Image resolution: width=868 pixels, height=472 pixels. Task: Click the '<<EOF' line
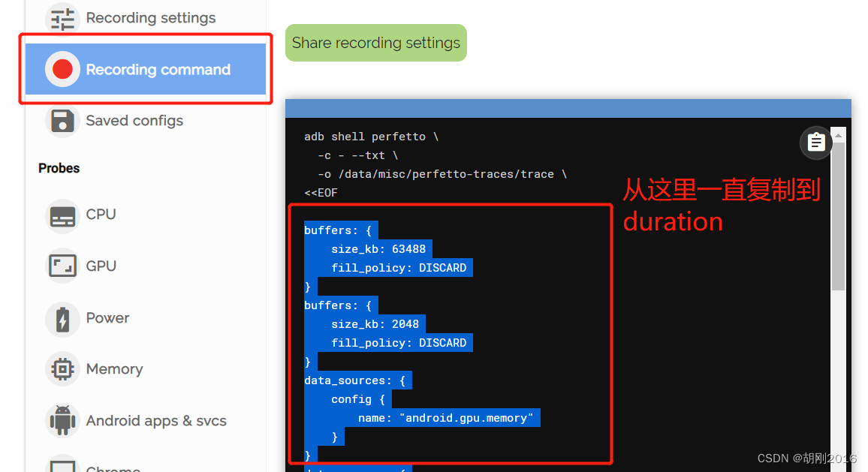point(321,193)
